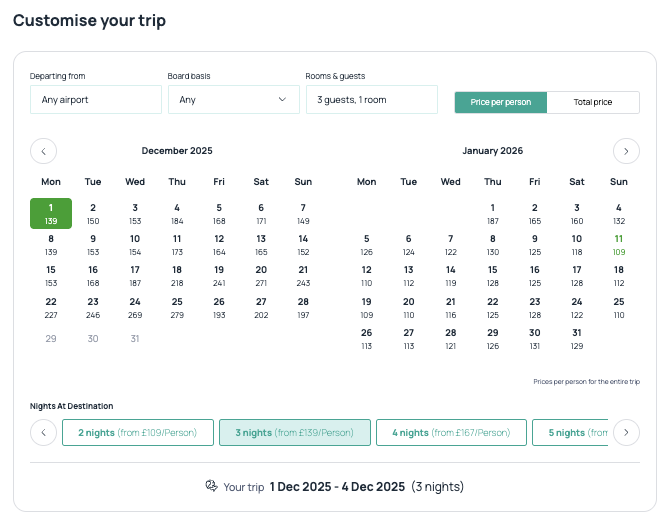Screen dimensions: 668x524
Task: Go to the next calendar month
Action: (x=626, y=151)
